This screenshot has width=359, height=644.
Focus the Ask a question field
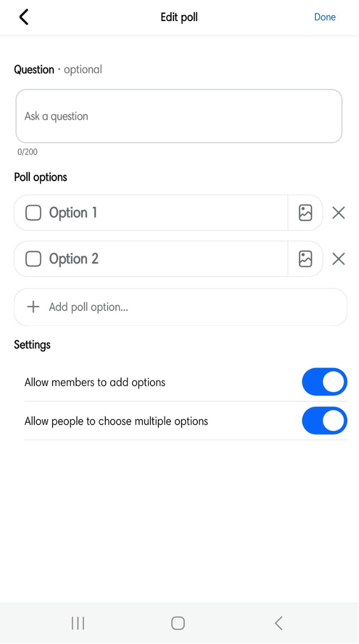click(x=179, y=117)
